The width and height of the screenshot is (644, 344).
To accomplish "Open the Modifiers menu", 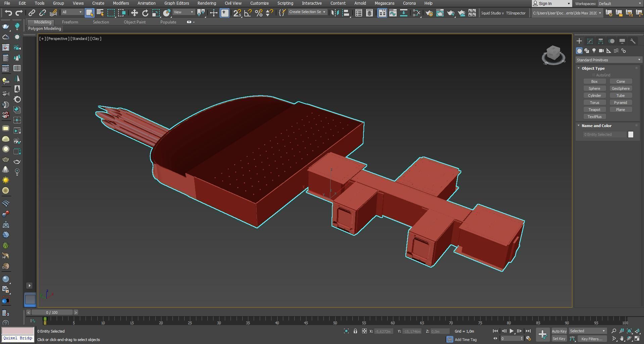I will click(121, 3).
